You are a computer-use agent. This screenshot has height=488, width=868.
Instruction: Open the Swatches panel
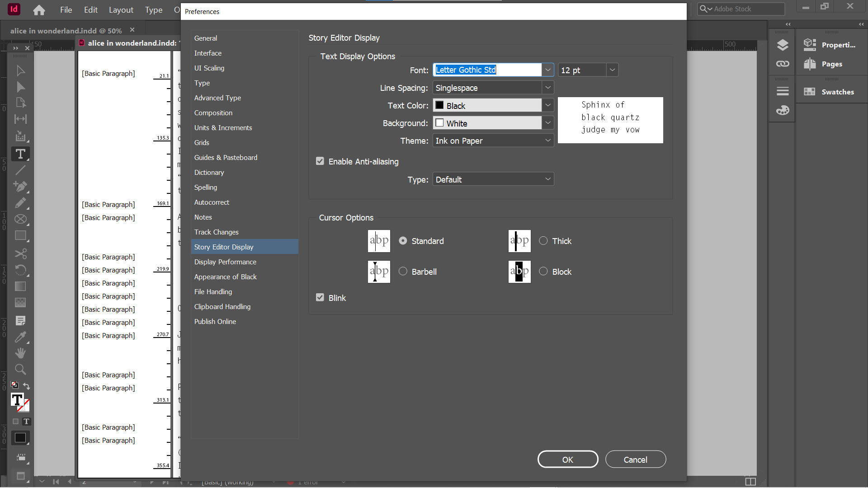(x=837, y=91)
